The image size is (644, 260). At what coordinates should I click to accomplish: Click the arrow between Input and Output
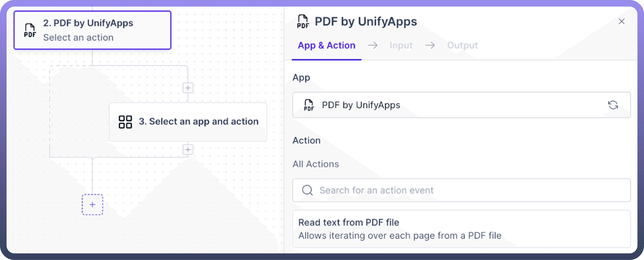point(430,45)
